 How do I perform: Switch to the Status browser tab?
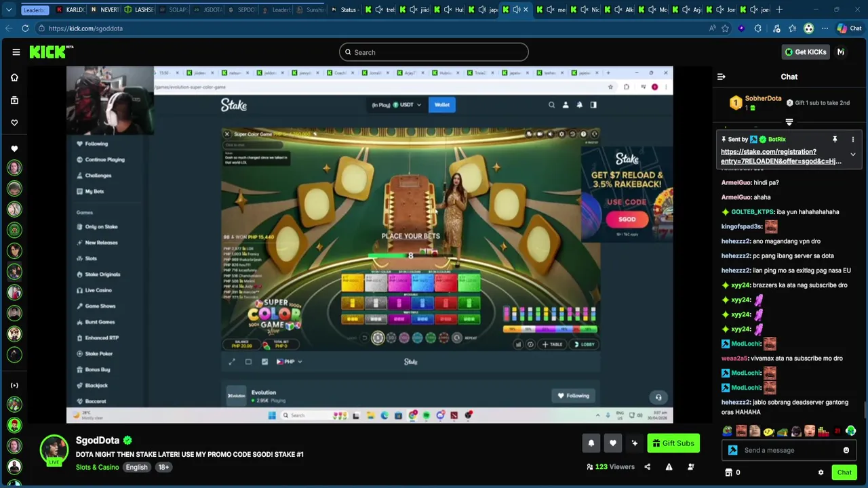click(x=344, y=10)
